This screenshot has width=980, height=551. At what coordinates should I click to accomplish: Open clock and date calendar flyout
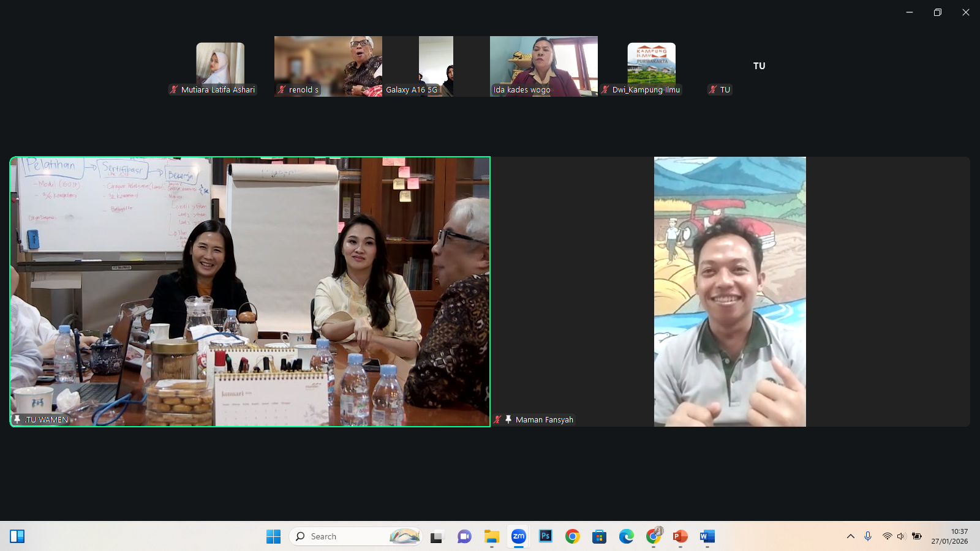(x=949, y=536)
